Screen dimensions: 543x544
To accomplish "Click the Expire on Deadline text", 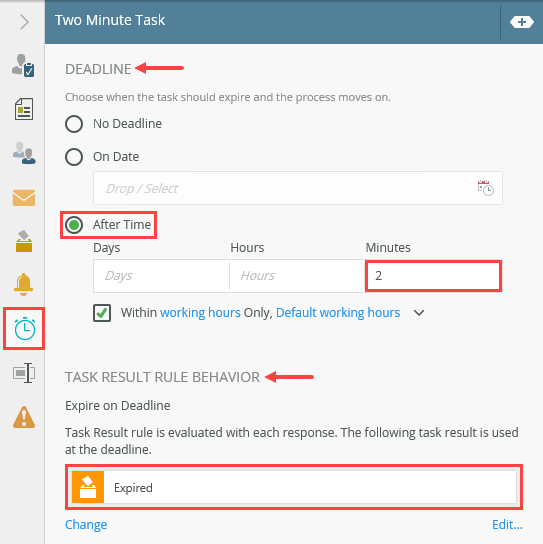I will pos(118,406).
